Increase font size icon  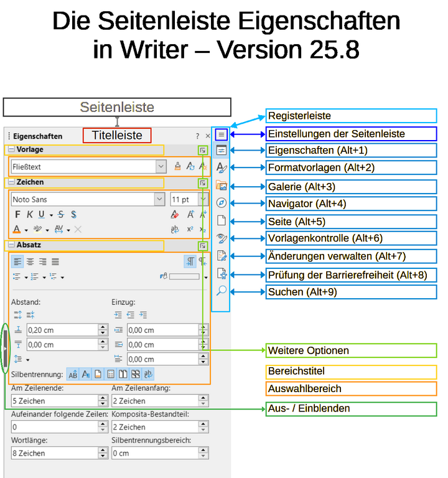tap(190, 215)
